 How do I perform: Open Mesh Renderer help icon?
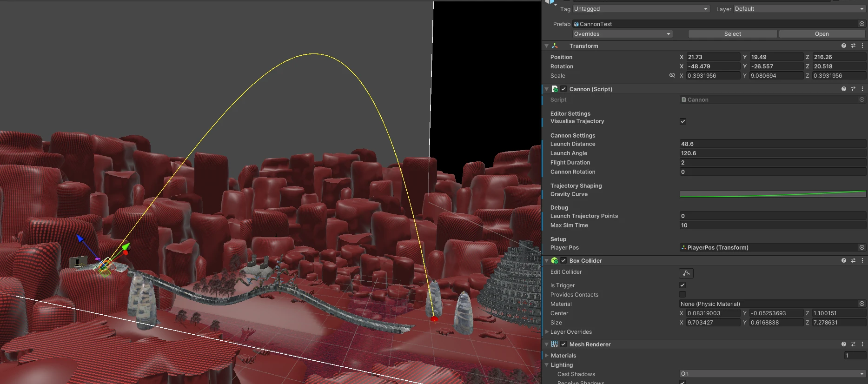coord(843,344)
